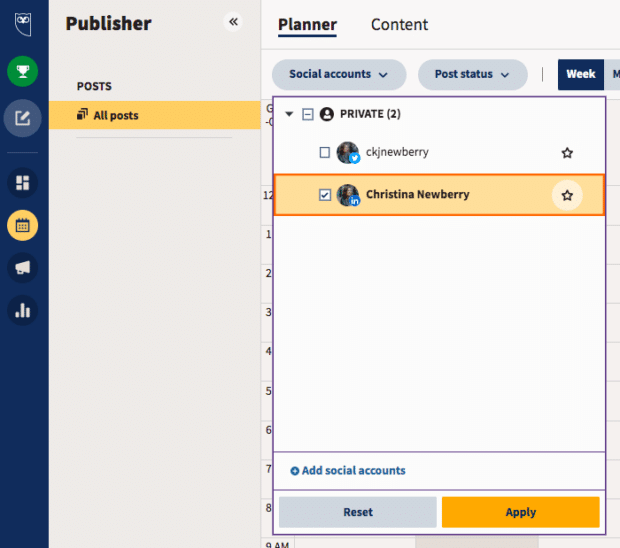Viewport: 620px width, 548px height.
Task: Click the Reset button
Action: tap(357, 512)
